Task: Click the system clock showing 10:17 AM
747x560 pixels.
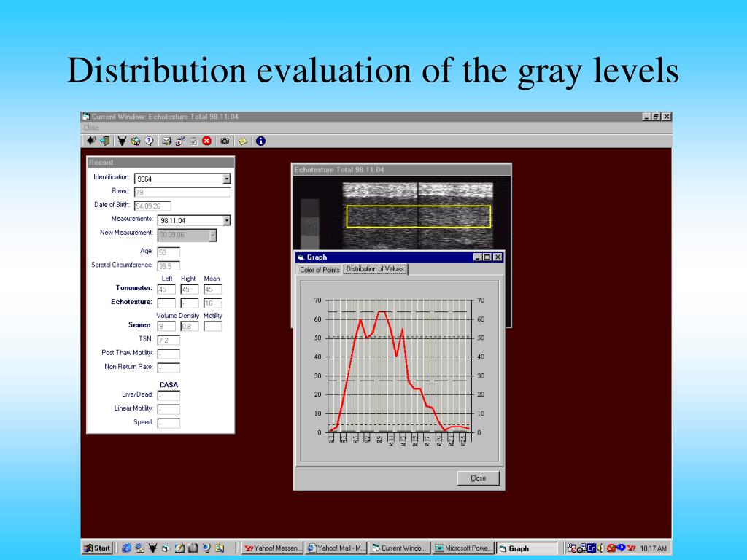Action: [x=653, y=548]
